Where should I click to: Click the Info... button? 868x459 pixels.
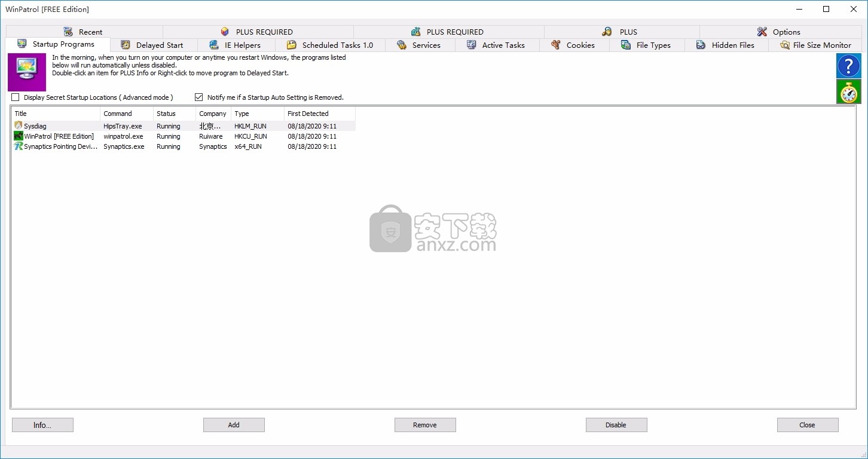coord(42,425)
